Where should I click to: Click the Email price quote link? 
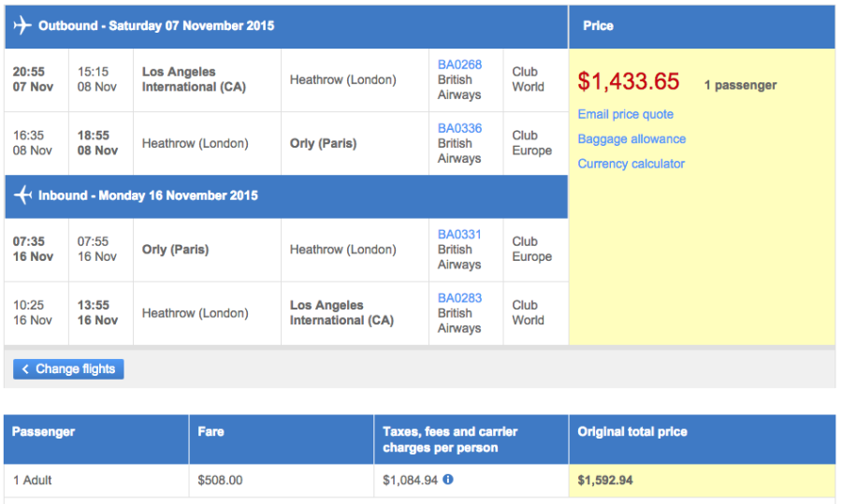tap(625, 114)
